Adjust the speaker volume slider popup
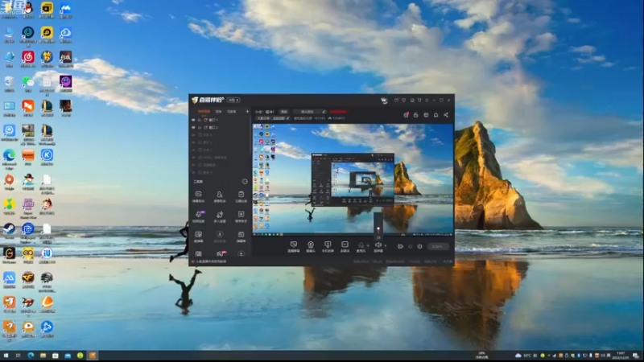This screenshot has height=362, width=644. (x=378, y=227)
